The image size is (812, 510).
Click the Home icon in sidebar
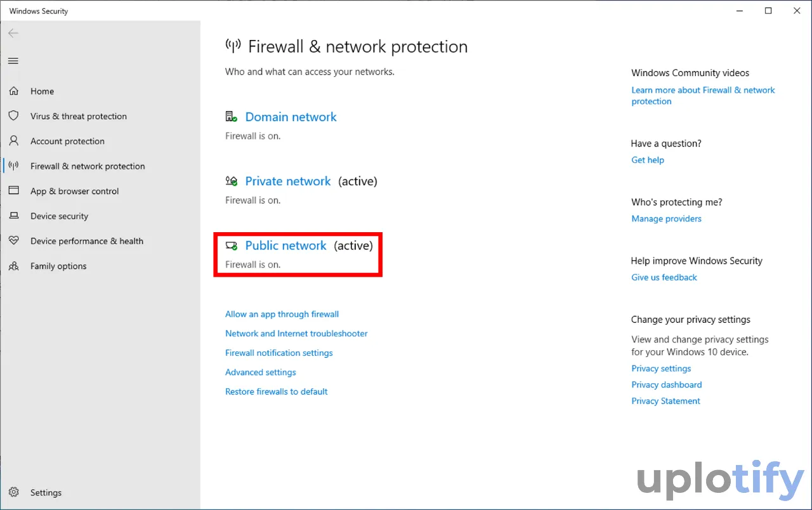pos(14,91)
